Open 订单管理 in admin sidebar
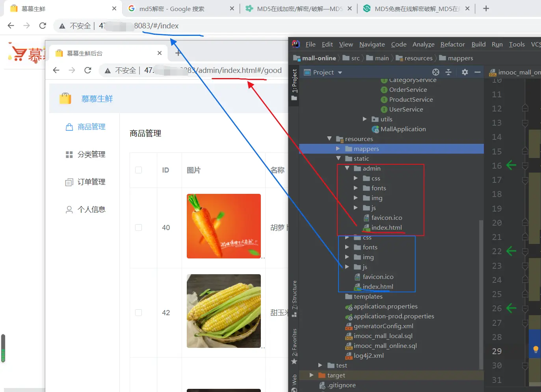This screenshot has height=392, width=541. [x=86, y=182]
